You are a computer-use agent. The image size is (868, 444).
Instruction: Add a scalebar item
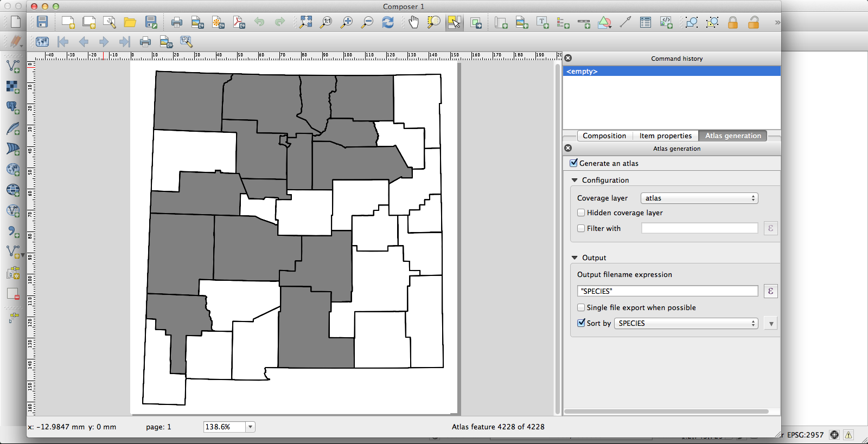point(584,22)
